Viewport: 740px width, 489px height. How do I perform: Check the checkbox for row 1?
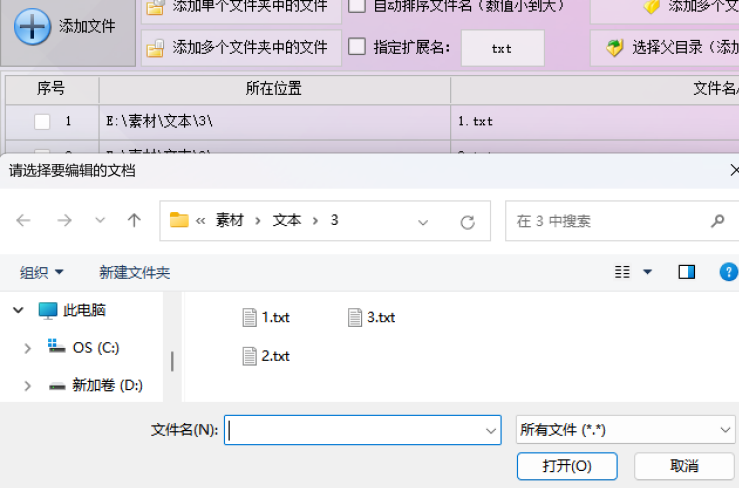pyautogui.click(x=42, y=121)
